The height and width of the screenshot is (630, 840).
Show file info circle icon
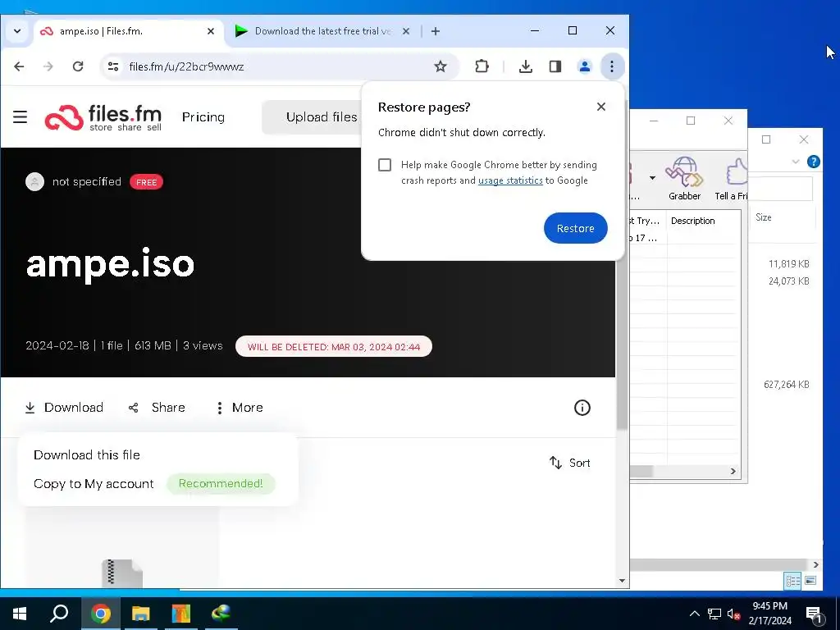[x=582, y=408]
